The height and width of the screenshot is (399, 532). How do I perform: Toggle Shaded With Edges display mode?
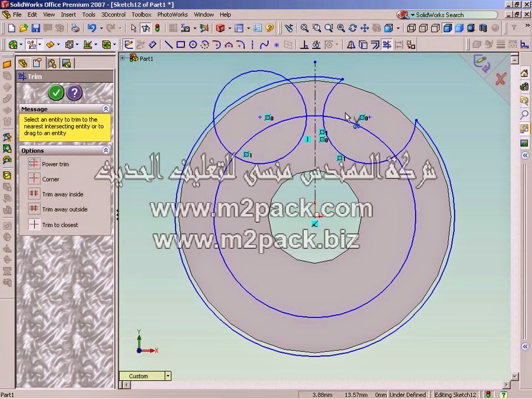point(448,28)
